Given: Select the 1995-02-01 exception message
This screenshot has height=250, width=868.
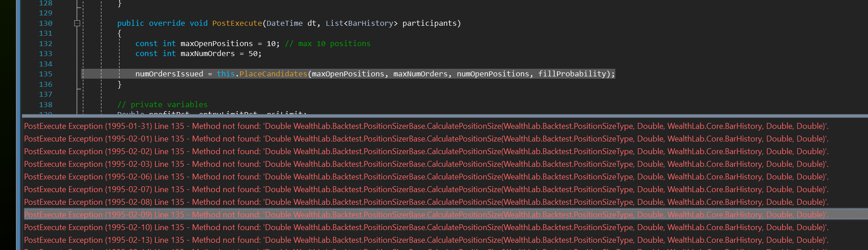Looking at the screenshot, I should click(x=426, y=139).
